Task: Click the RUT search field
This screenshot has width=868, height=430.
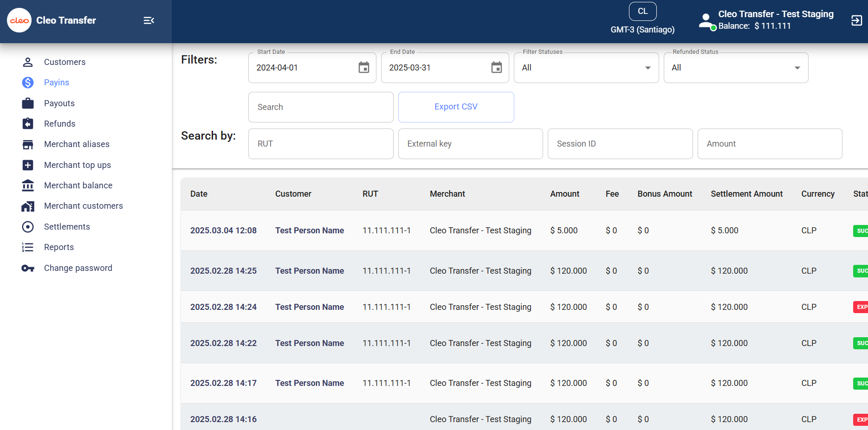Action: pos(321,144)
